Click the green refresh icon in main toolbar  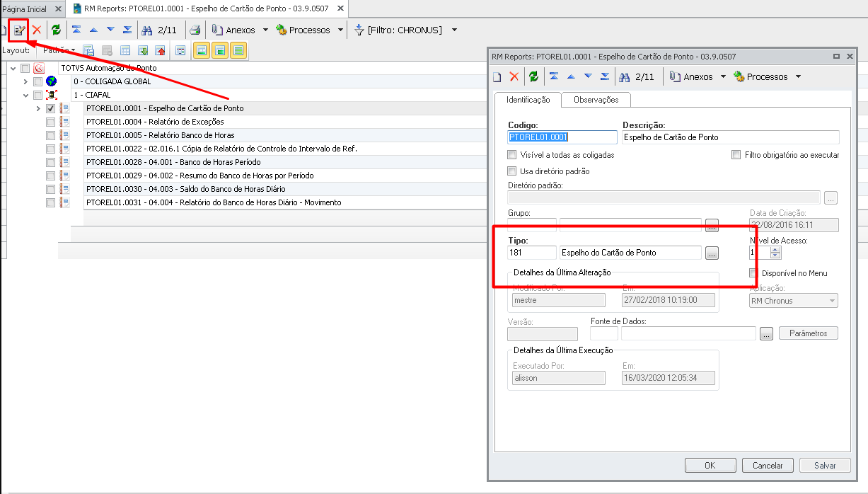click(56, 30)
